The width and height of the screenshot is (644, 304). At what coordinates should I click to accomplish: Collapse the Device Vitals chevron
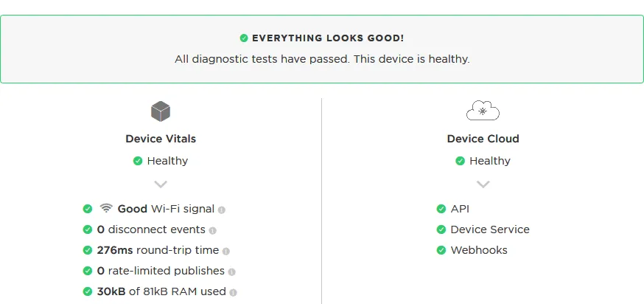click(161, 184)
